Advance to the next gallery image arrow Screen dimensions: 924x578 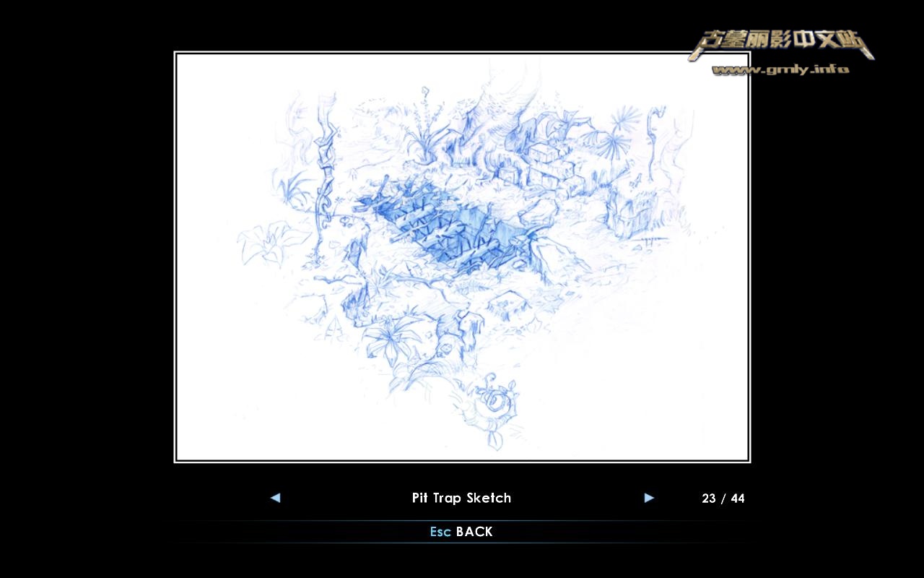pyautogui.click(x=649, y=498)
